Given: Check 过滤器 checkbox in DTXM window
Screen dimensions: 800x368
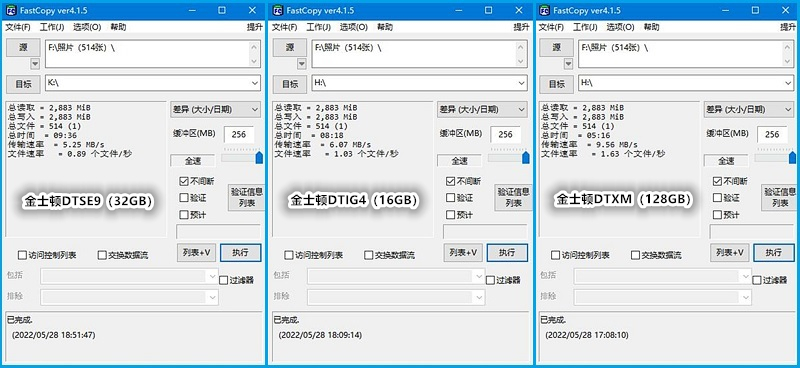Looking at the screenshot, I should tap(757, 280).
